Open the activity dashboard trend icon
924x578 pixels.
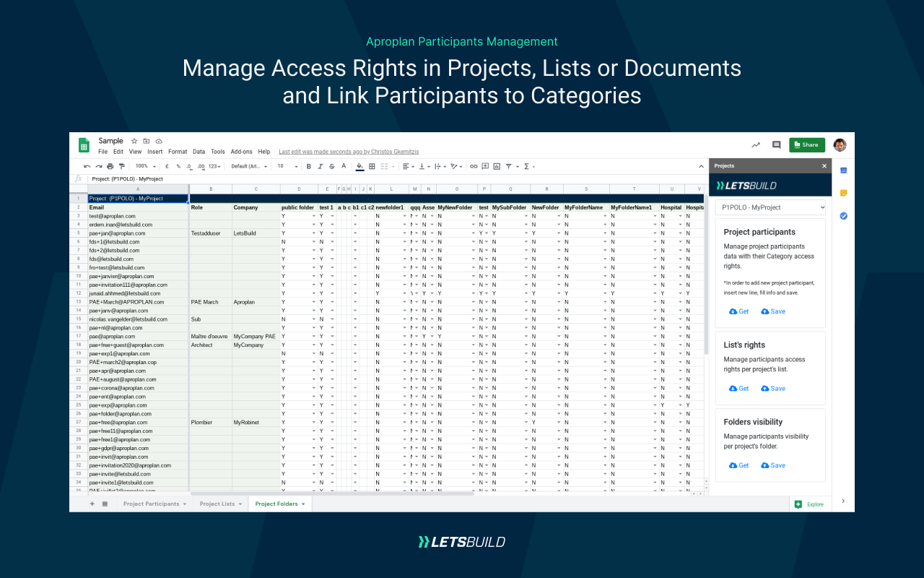pyautogui.click(x=756, y=144)
